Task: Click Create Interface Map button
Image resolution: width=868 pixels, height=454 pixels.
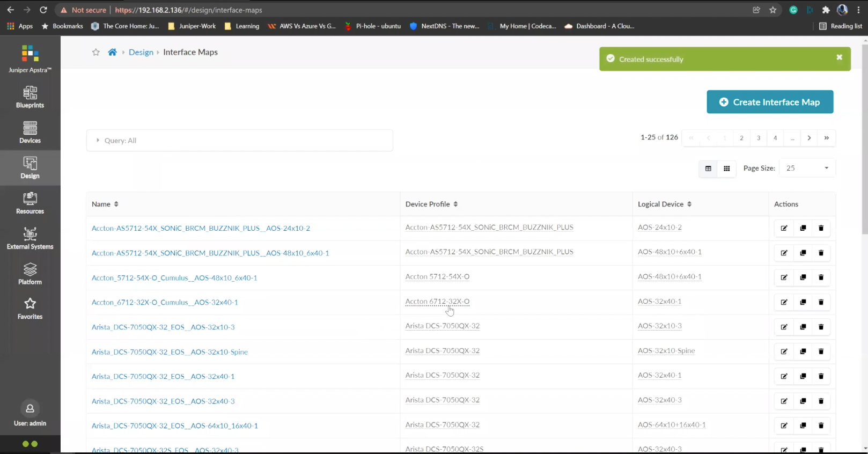Action: (x=770, y=102)
